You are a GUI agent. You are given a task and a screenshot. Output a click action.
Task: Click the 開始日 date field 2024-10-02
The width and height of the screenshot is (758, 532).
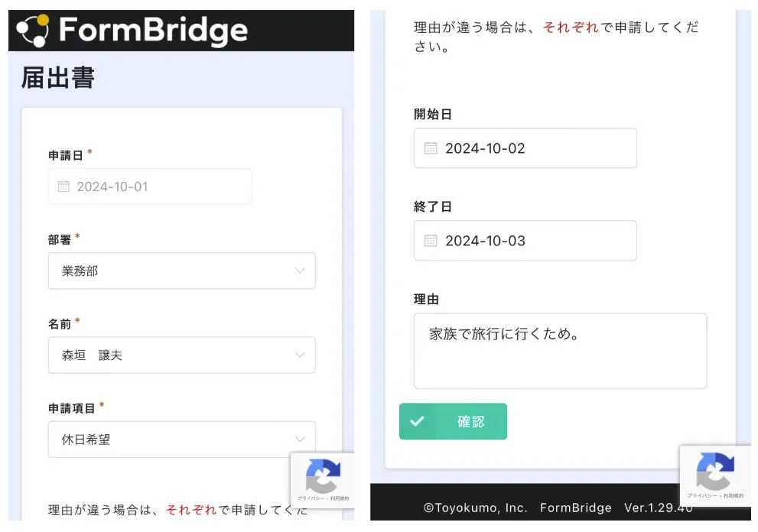525,148
